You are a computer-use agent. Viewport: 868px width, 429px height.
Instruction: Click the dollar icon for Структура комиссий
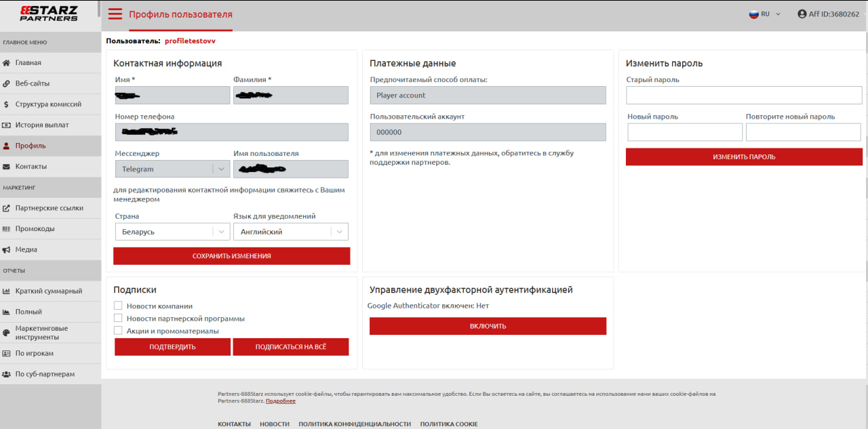click(7, 104)
